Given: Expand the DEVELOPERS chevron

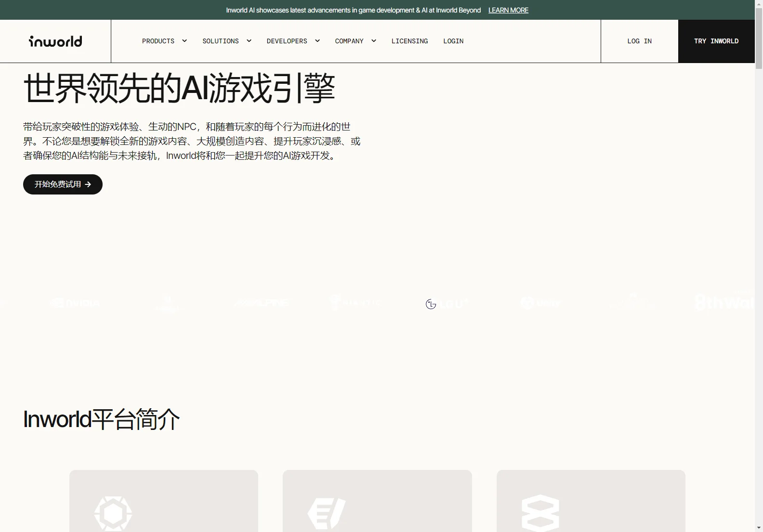Looking at the screenshot, I should coord(317,41).
